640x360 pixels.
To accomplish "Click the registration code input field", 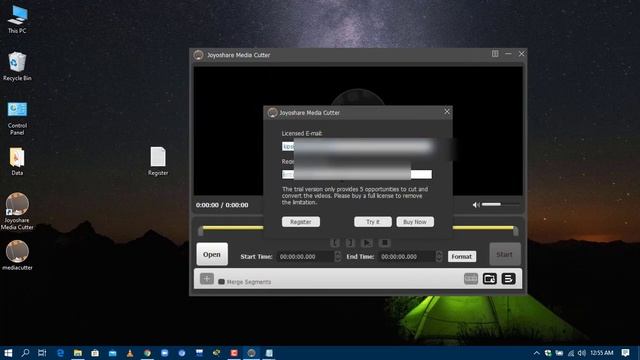I will 357,174.
